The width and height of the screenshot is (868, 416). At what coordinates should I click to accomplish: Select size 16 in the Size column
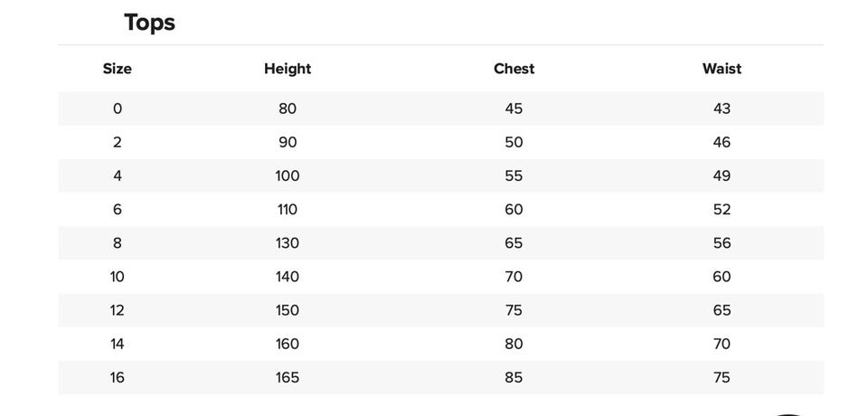coord(118,377)
